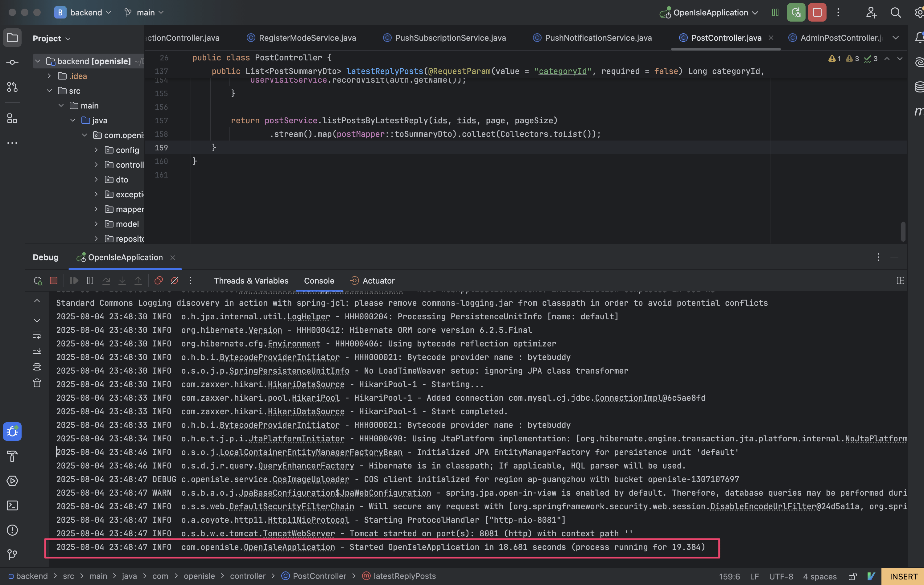
Task: Click Rerun debug button in top toolbar
Action: [796, 13]
